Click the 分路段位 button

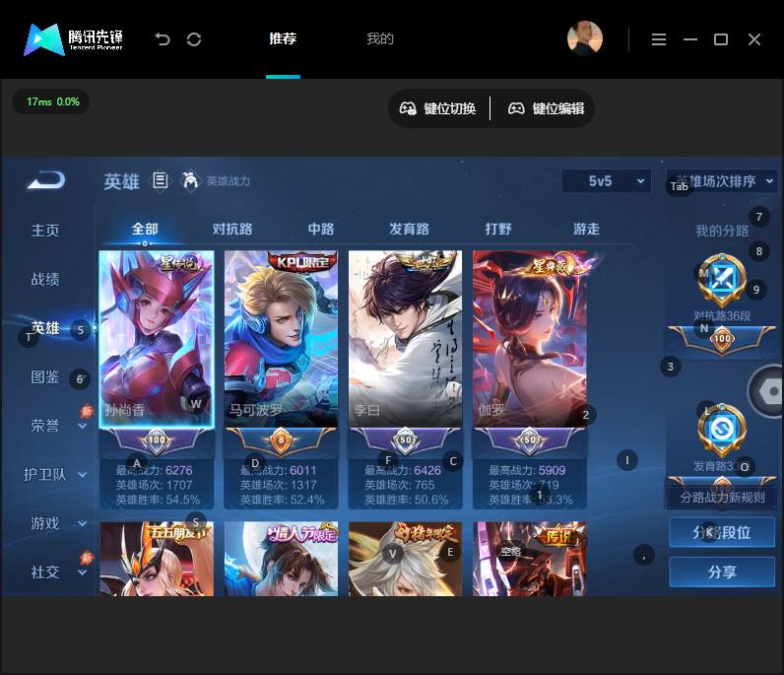(722, 532)
